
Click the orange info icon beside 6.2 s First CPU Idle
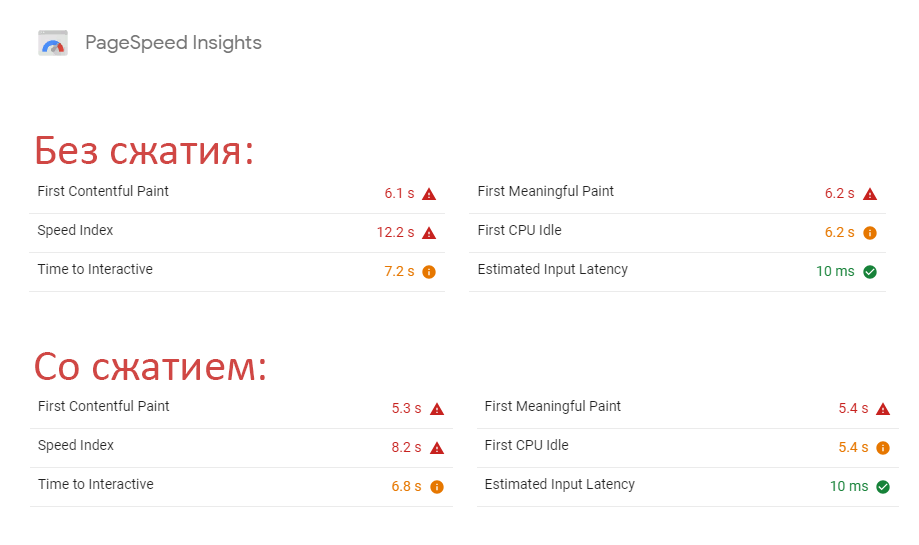tap(870, 233)
